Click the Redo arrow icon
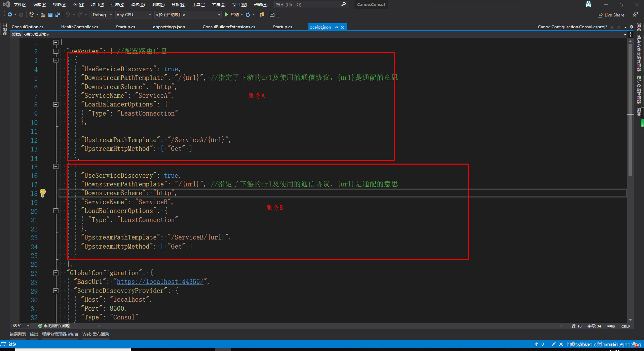 tap(80, 14)
